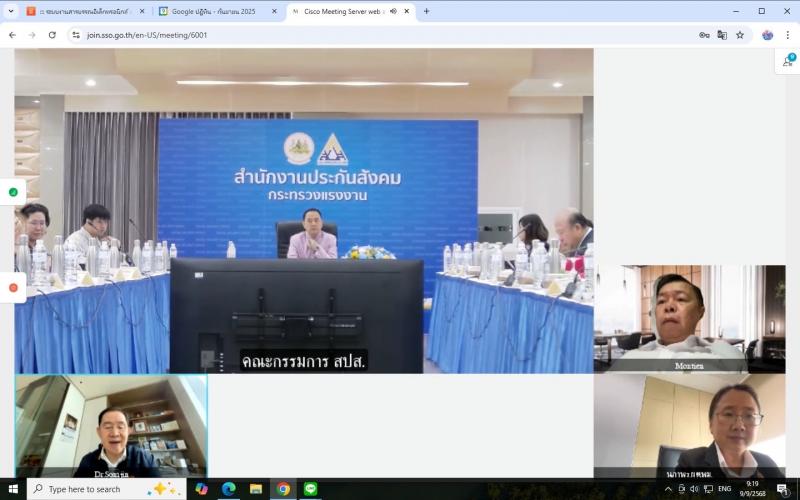Open Chrome profile avatar

[x=767, y=35]
